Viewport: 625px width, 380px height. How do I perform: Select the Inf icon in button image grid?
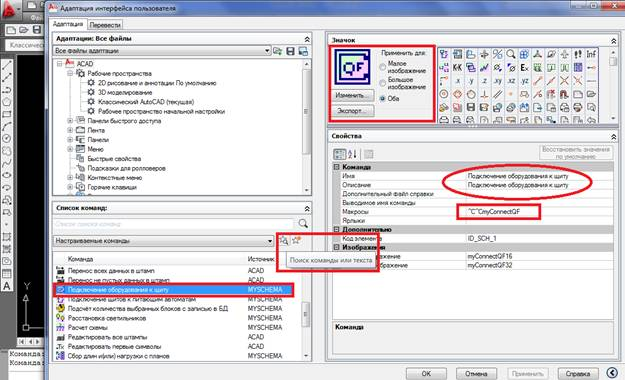pos(591,54)
